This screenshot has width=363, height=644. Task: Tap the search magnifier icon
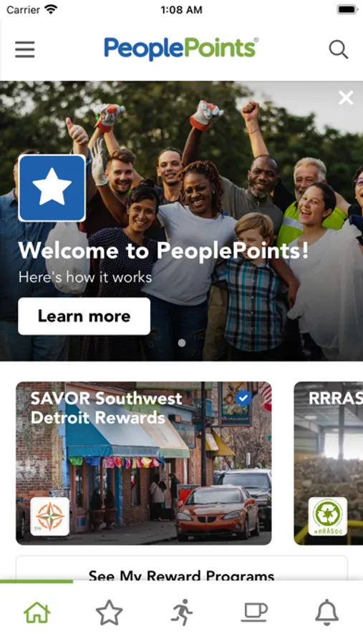click(x=339, y=49)
